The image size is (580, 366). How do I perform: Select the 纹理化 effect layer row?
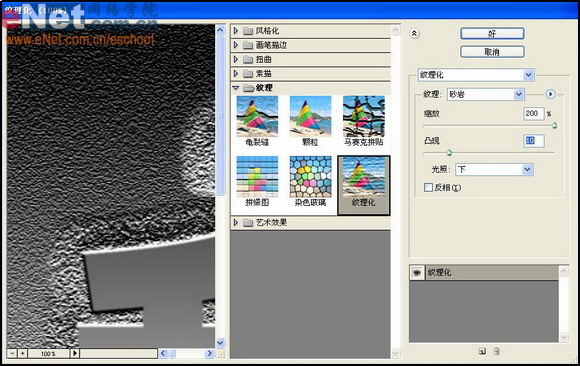pos(492,273)
